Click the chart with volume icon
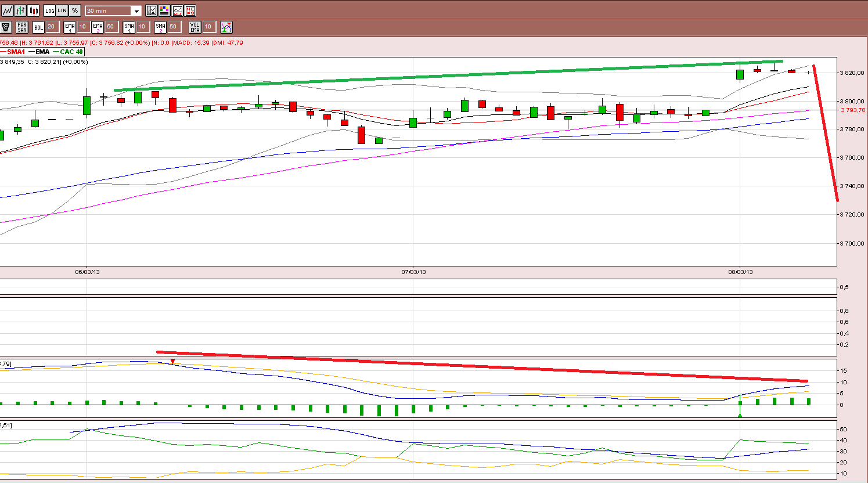Screen dimensions: 868x483 coord(177,10)
